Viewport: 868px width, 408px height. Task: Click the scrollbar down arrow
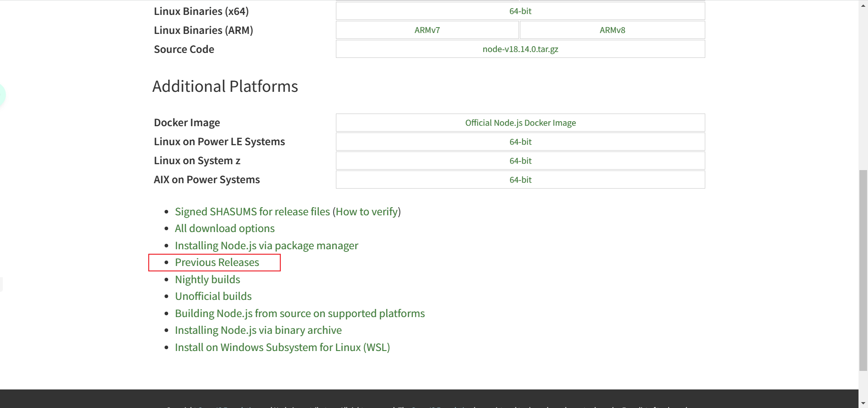[x=863, y=403]
